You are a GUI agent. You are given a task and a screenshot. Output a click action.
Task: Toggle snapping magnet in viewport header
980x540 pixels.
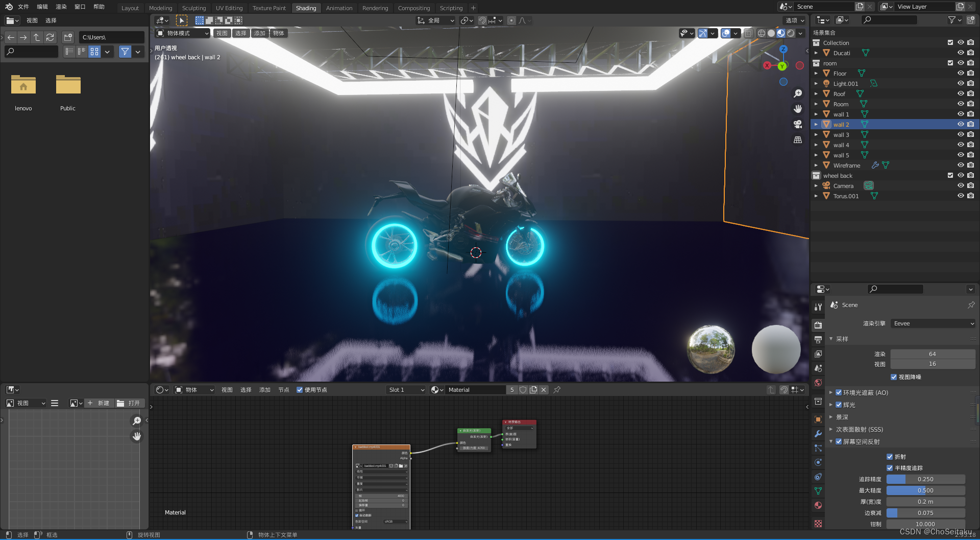tap(482, 20)
